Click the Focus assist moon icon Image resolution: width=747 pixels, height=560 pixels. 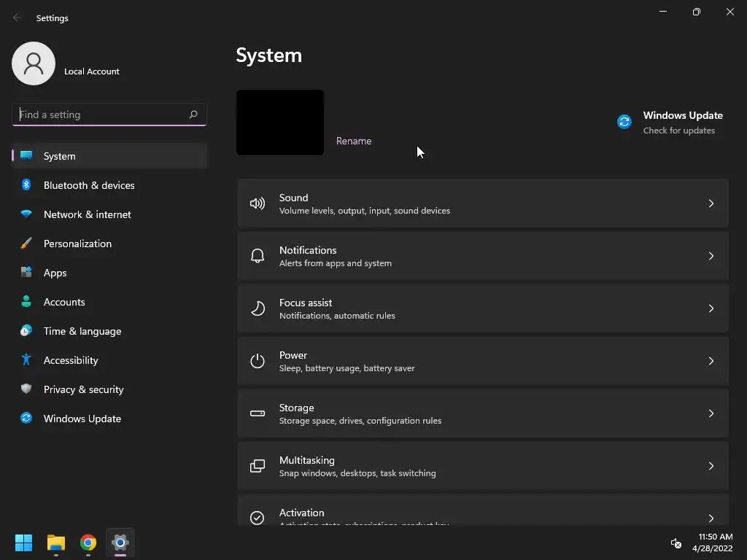coord(258,308)
